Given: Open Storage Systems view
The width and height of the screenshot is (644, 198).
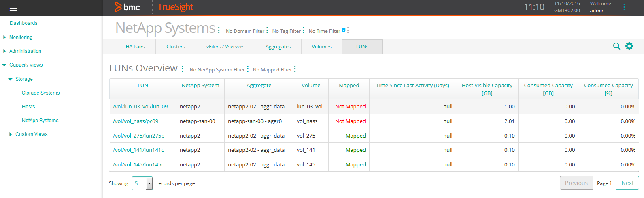Looking at the screenshot, I should 40,93.
